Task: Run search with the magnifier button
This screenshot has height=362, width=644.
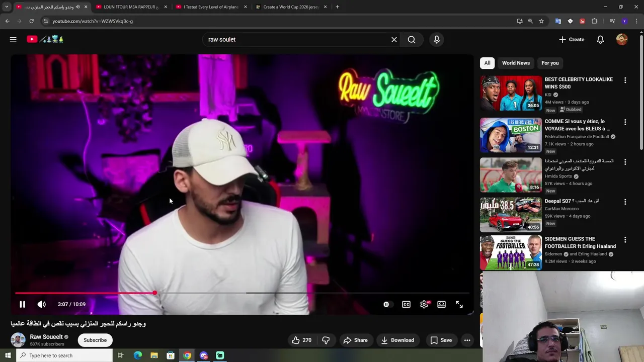Action: point(412,39)
